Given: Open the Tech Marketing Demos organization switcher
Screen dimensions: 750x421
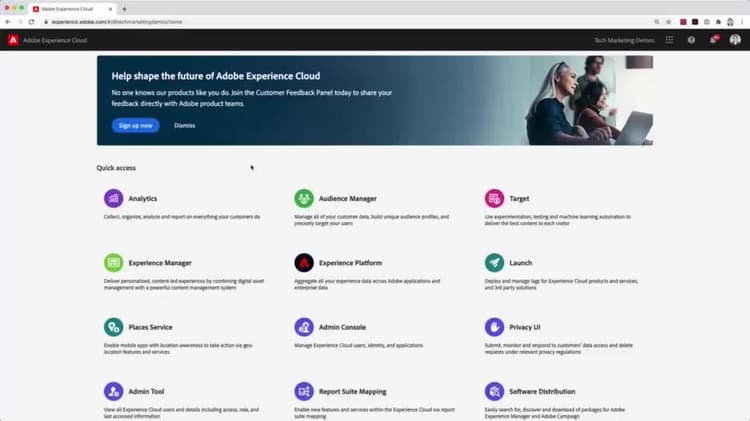Looking at the screenshot, I should tap(624, 40).
